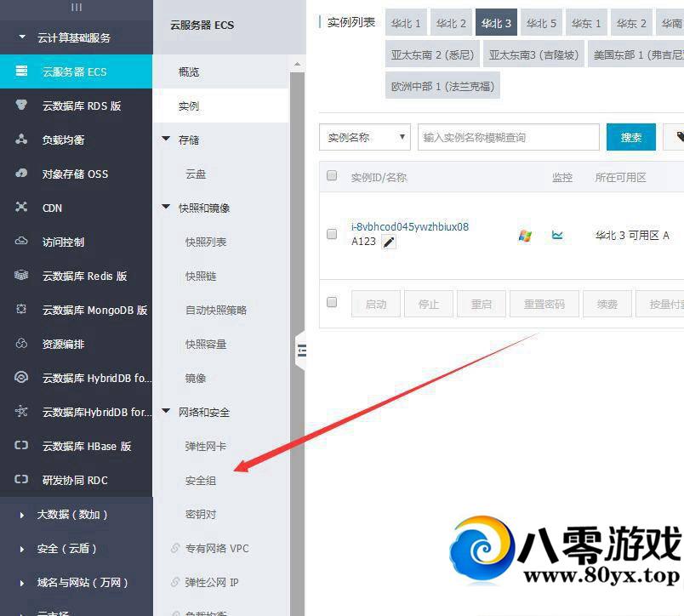Click the 云数据库 HBase 版 icon

pos(21,445)
